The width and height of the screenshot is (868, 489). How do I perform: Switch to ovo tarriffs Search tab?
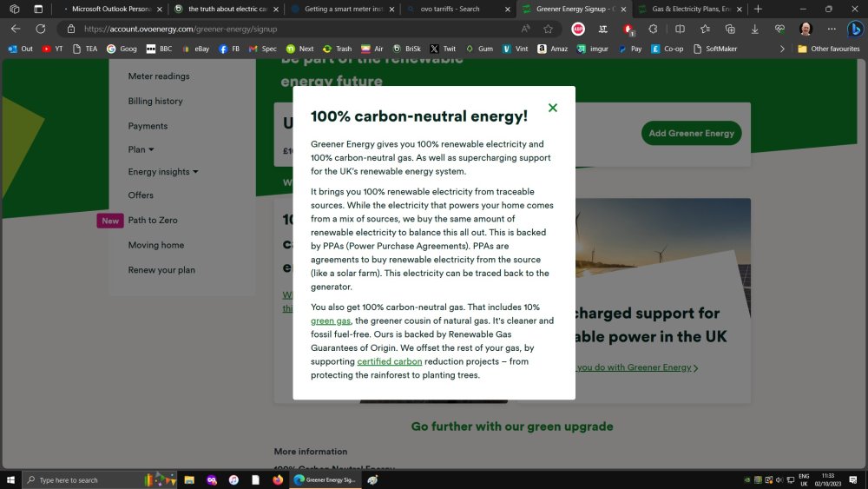[450, 9]
